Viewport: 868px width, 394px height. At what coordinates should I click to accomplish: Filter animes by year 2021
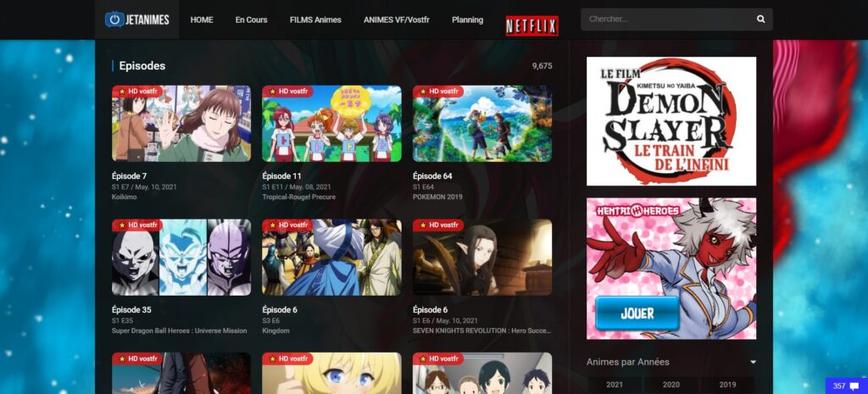click(615, 386)
